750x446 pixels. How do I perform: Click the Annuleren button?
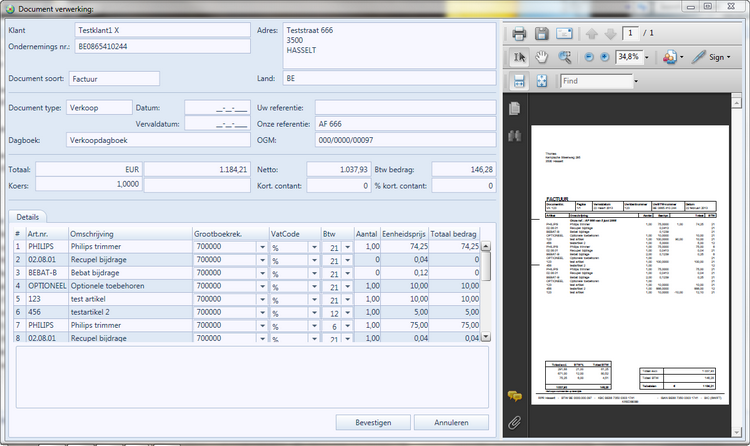[451, 423]
